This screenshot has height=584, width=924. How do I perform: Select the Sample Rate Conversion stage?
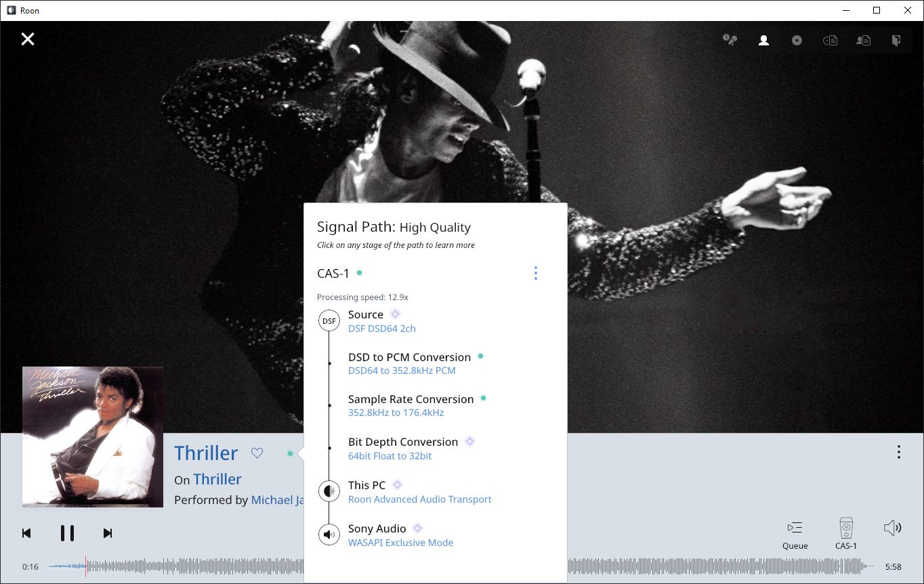click(411, 399)
